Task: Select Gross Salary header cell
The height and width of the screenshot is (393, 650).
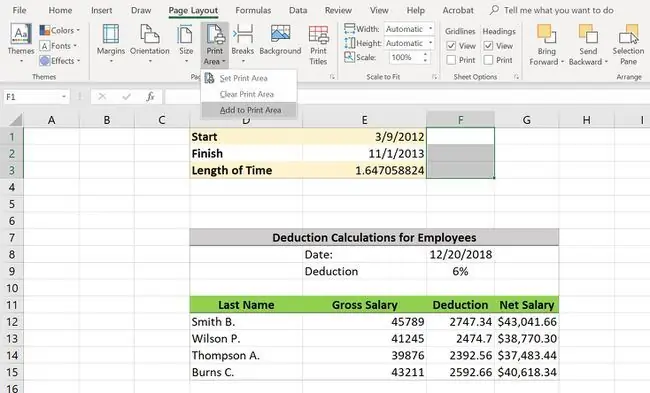Action: click(364, 305)
